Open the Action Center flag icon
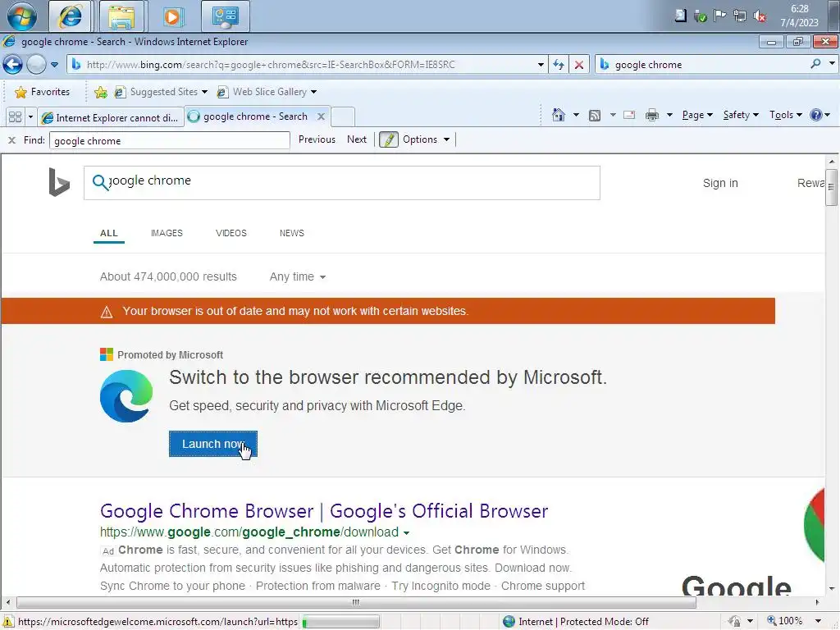Image resolution: width=840 pixels, height=630 pixels. click(719, 16)
